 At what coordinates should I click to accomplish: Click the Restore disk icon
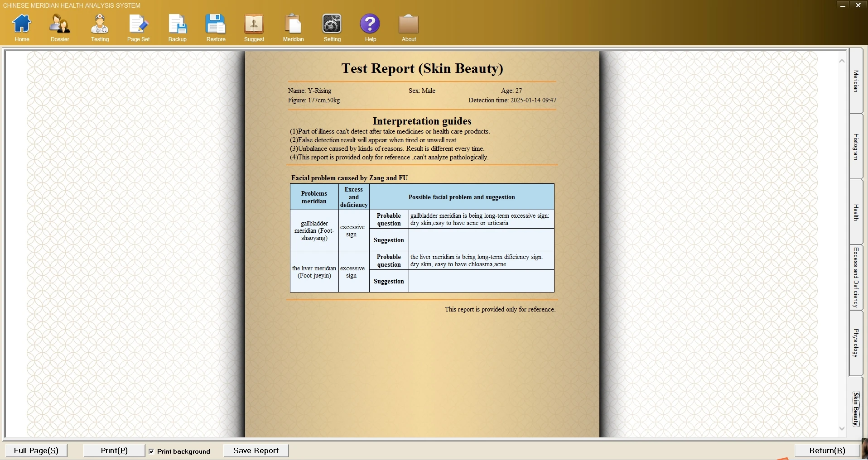click(216, 25)
